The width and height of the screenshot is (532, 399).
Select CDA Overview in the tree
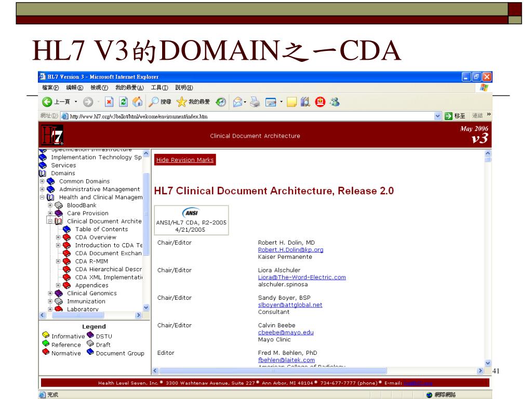coord(96,237)
